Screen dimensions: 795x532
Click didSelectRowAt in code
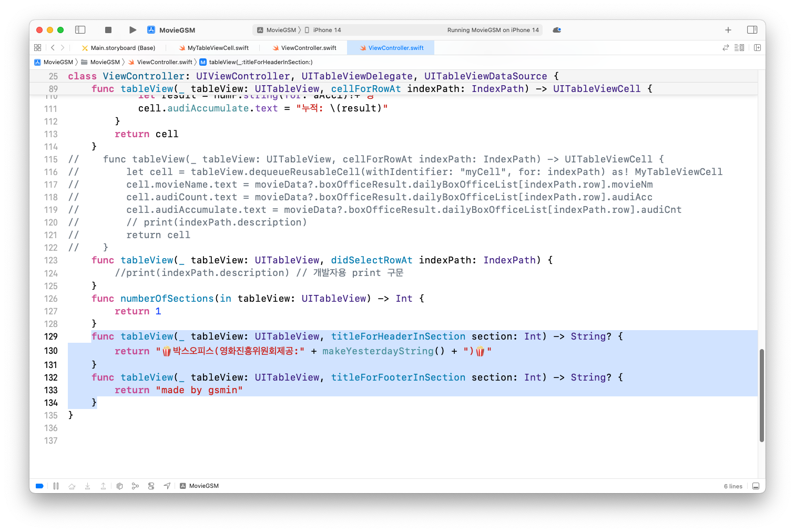coord(372,260)
